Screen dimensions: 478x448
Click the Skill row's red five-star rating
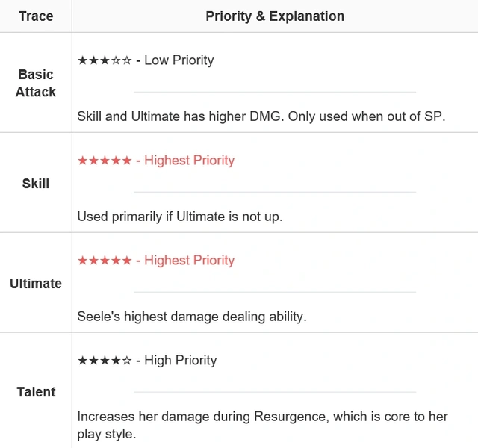(105, 161)
